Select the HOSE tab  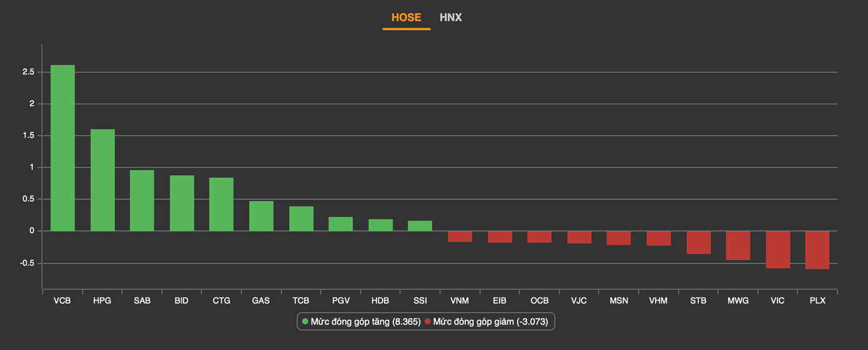pos(406,17)
